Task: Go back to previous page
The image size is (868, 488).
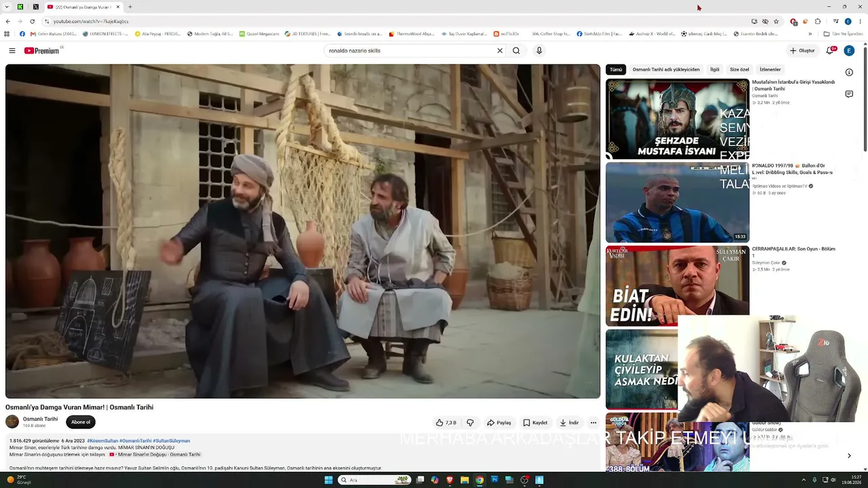Action: click(x=7, y=21)
